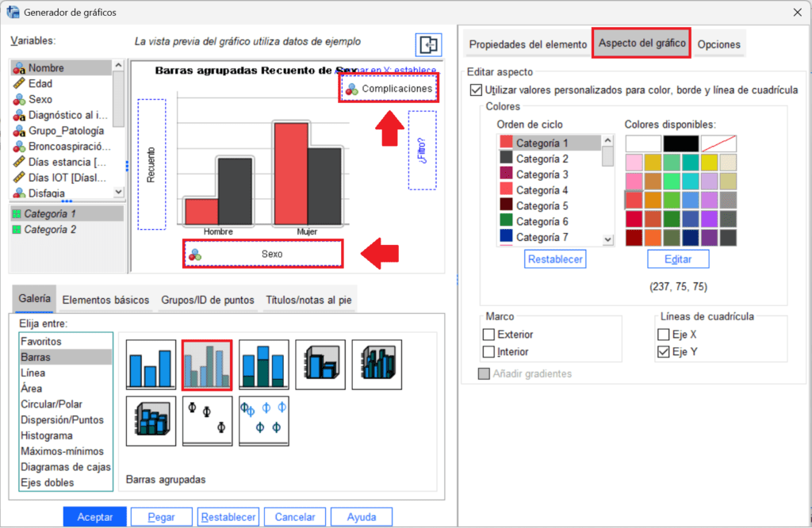Screen dimensions: 812x528
Task: Uncheck custom color values checkbox
Action: point(476,91)
